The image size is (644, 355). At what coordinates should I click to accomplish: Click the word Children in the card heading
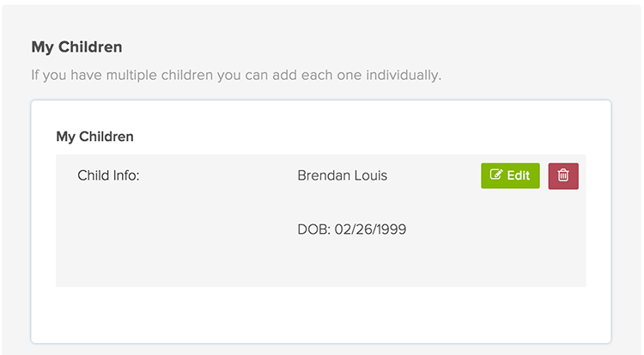[x=106, y=136]
